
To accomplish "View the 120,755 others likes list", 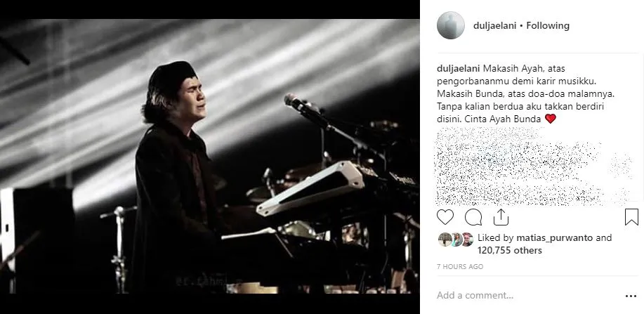I will point(510,250).
